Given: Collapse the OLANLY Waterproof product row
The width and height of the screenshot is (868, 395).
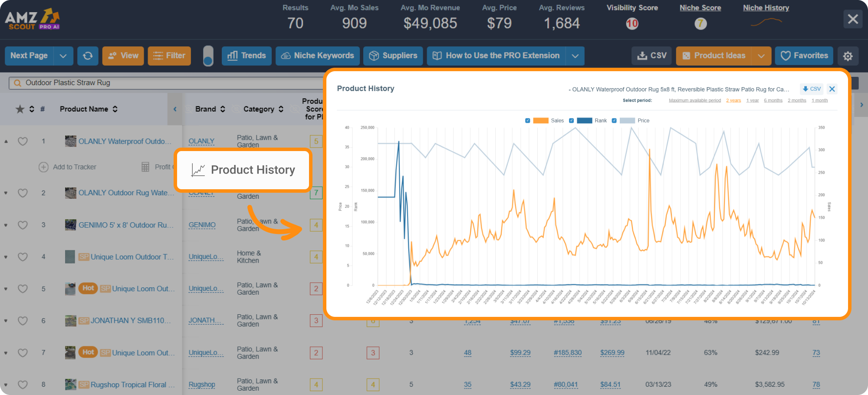Looking at the screenshot, I should [6, 141].
